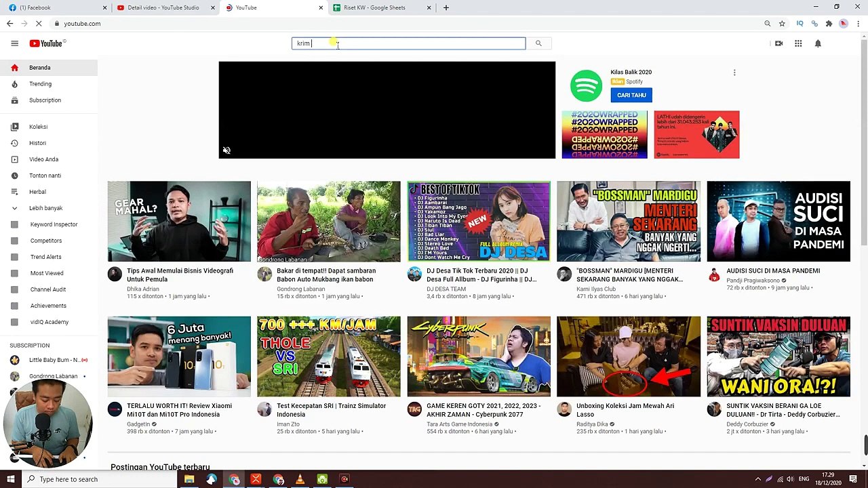The width and height of the screenshot is (868, 488).
Task: Go to the YouTube logo home link
Action: click(x=47, y=43)
